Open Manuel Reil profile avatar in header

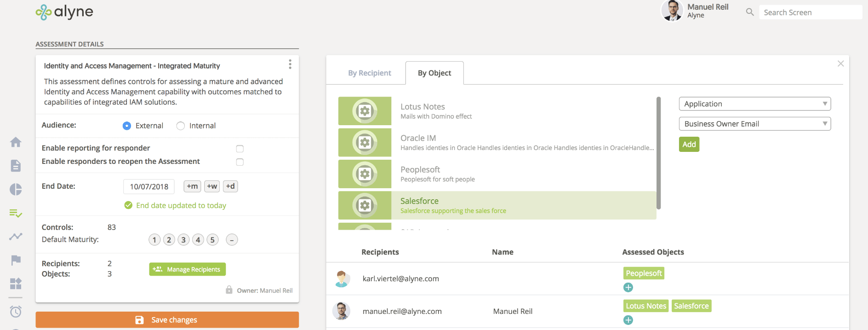point(672,11)
